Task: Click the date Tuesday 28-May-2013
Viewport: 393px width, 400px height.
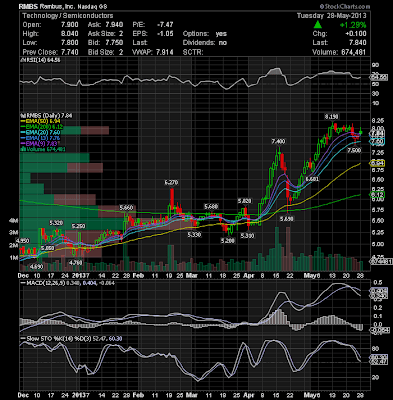Action: pyautogui.click(x=331, y=16)
